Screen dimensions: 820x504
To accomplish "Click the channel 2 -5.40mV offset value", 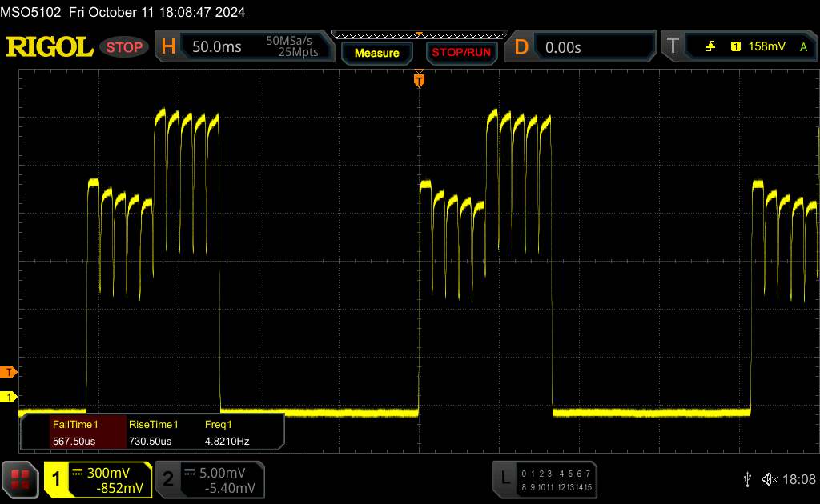I will pos(230,488).
